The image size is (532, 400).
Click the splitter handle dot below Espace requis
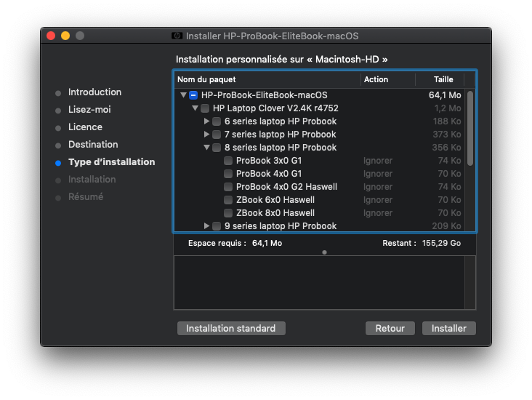pyautogui.click(x=324, y=252)
